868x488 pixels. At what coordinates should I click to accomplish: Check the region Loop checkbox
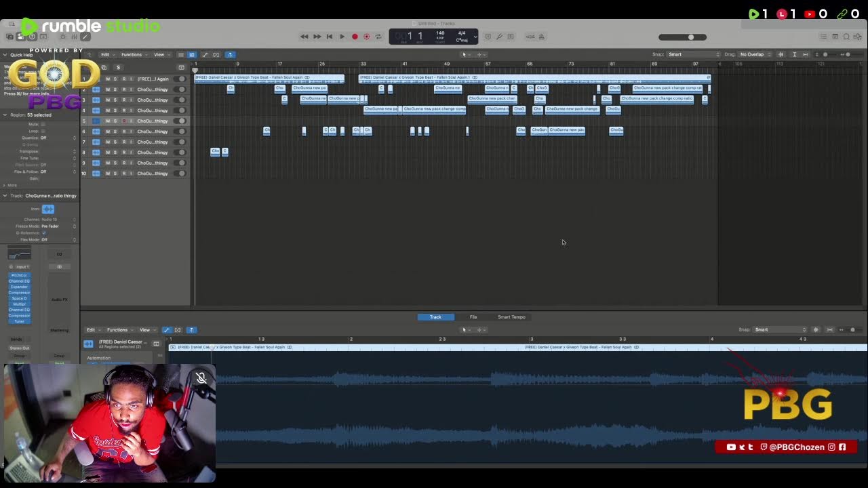(43, 131)
